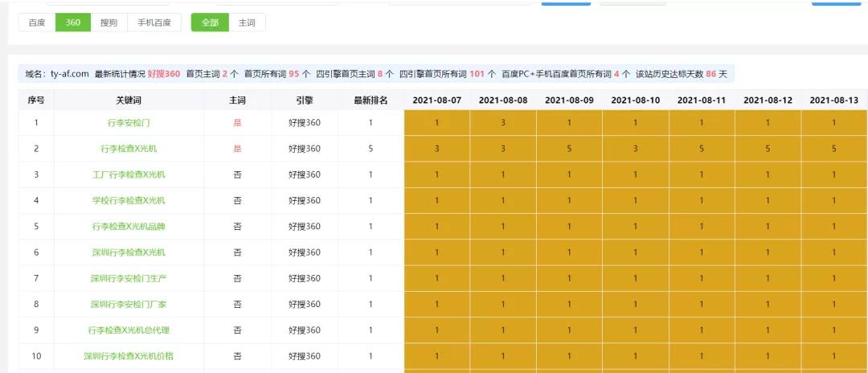
Task: Open keyword link 深圳行李检查X光机价格
Action: 129,356
